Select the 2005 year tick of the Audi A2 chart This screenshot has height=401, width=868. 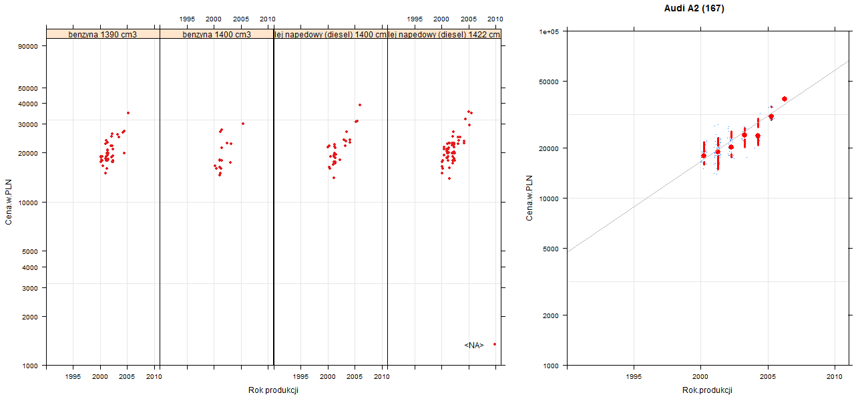click(x=769, y=377)
